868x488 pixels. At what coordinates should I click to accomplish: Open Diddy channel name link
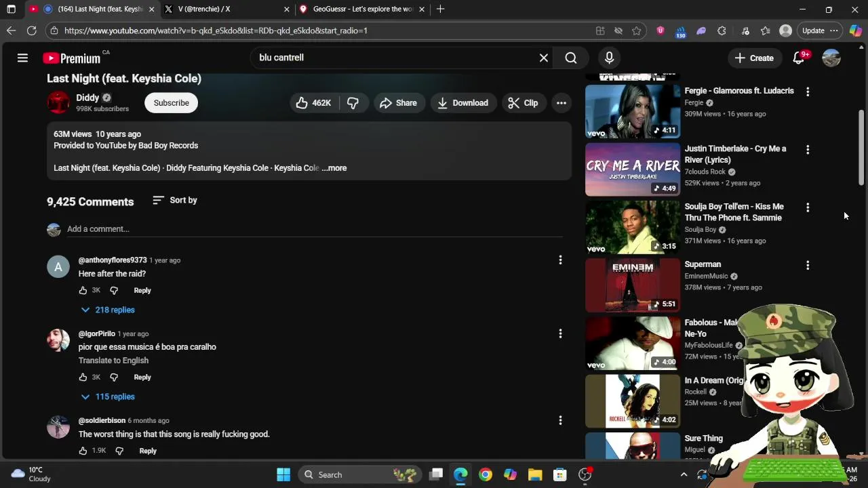click(87, 98)
